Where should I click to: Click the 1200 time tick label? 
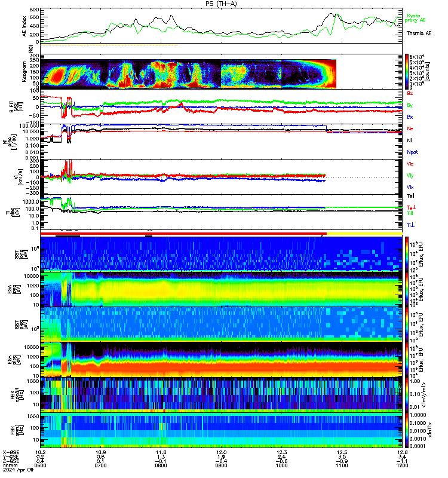[x=402, y=465]
